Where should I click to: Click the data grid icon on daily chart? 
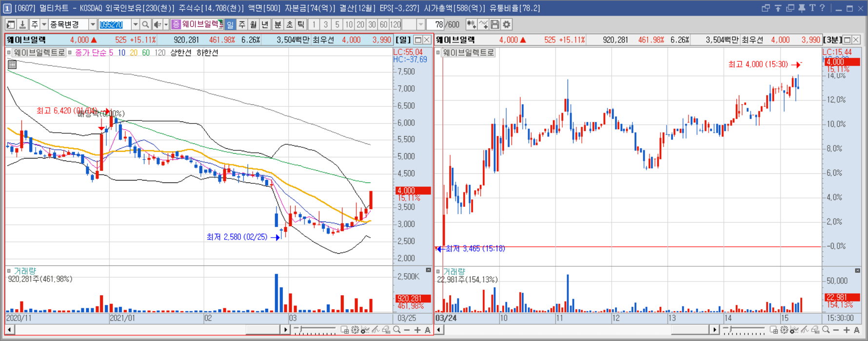tap(12, 64)
